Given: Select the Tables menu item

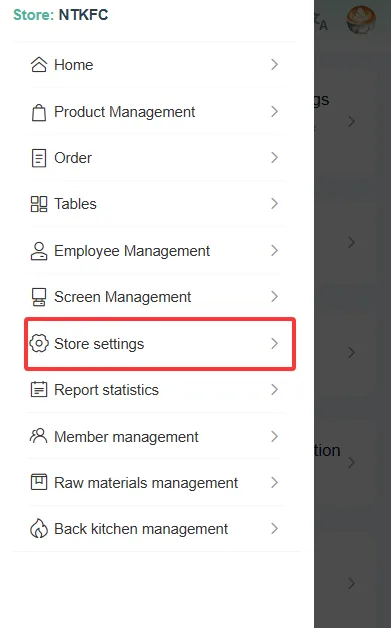Looking at the screenshot, I should (x=156, y=203).
